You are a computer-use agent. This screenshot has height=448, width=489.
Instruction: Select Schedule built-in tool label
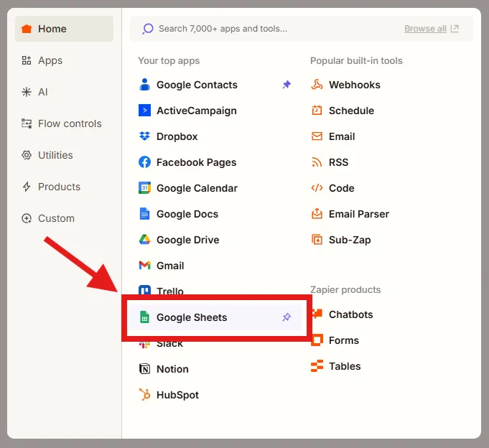351,111
